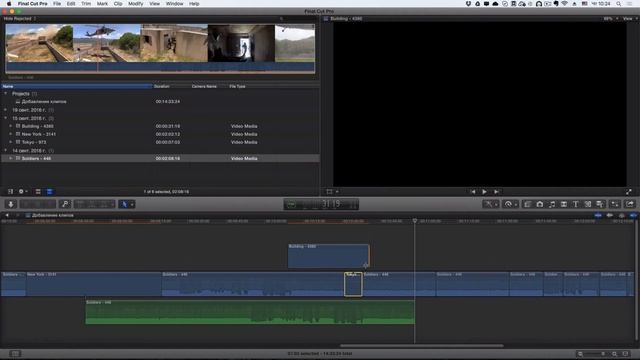This screenshot has height=360, width=640.
Task: Click the Share project export icon
Action: (x=630, y=204)
